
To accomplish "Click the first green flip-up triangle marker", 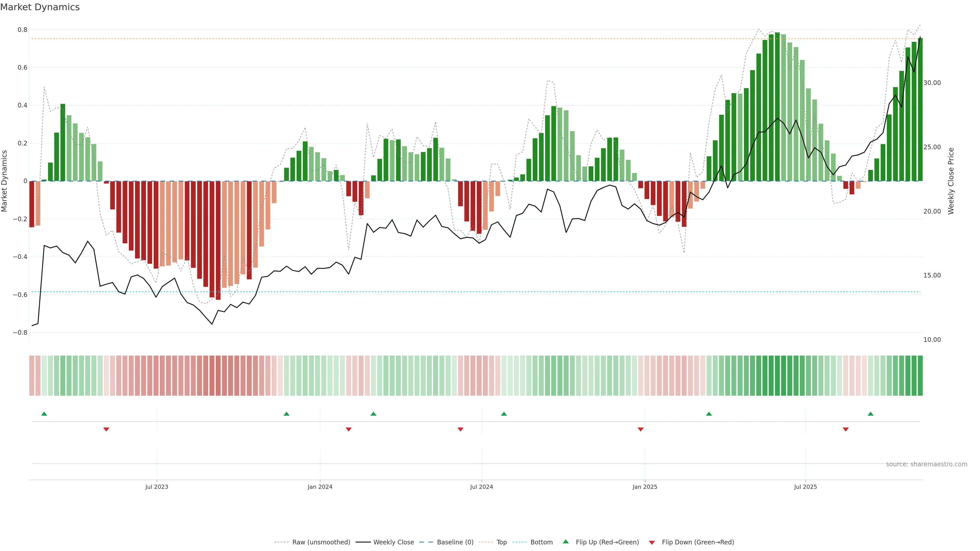I will tap(44, 414).
